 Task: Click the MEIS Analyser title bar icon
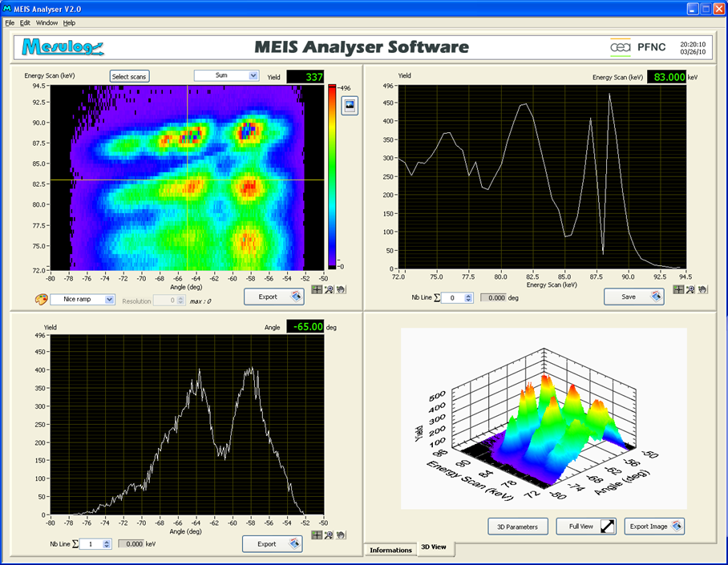pos(6,8)
